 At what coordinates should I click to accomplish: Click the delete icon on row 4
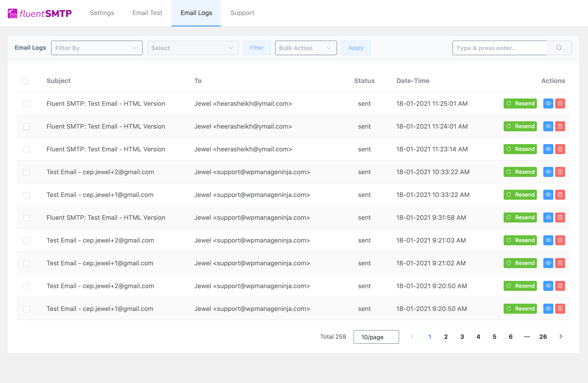tap(560, 171)
